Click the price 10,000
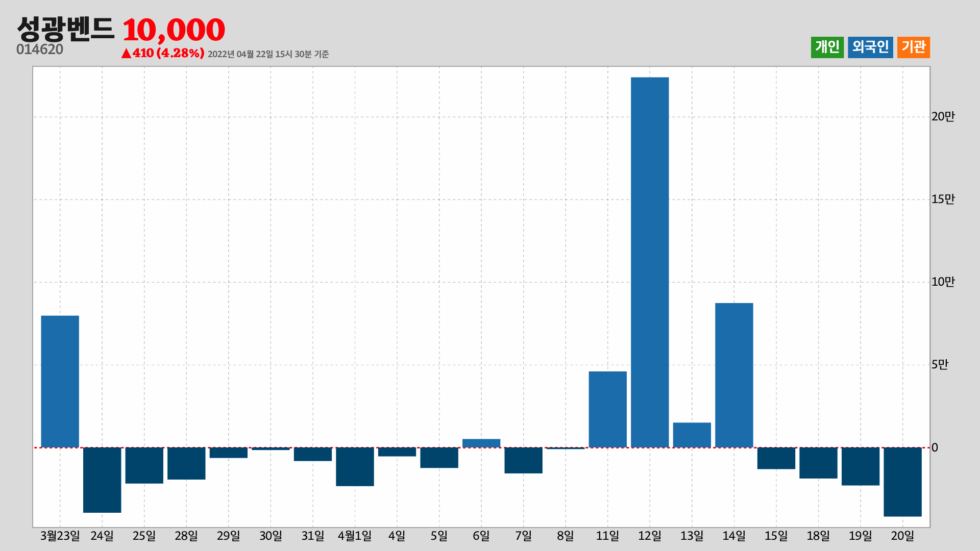The image size is (980, 551). pos(174,30)
